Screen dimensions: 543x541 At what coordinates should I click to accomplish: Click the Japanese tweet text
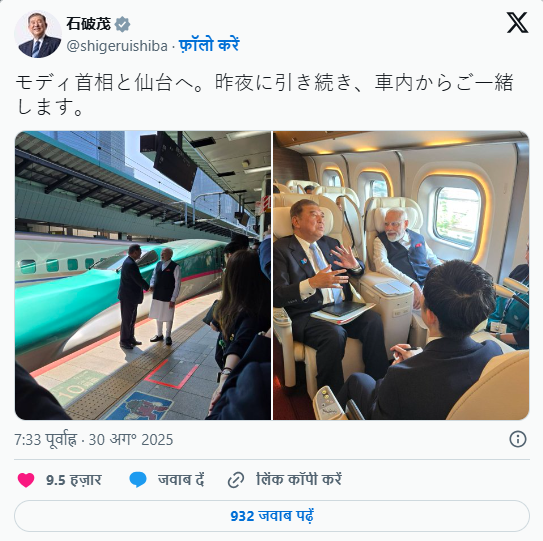(x=264, y=94)
